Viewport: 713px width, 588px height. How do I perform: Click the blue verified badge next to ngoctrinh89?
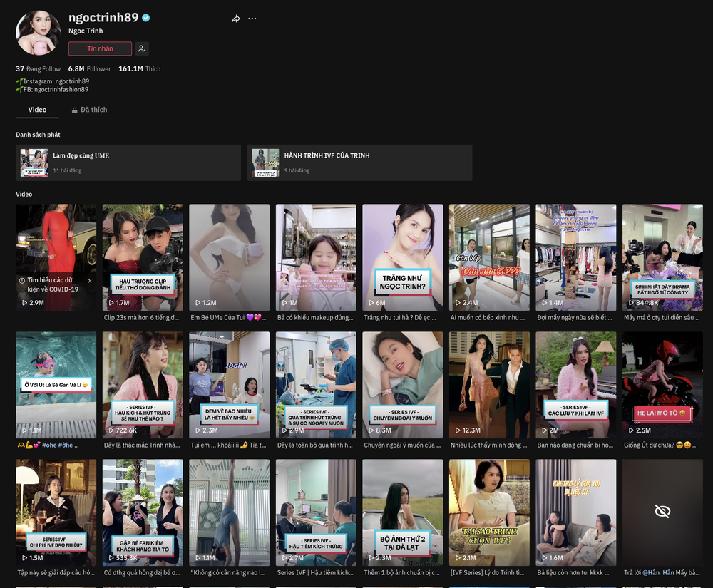click(146, 18)
